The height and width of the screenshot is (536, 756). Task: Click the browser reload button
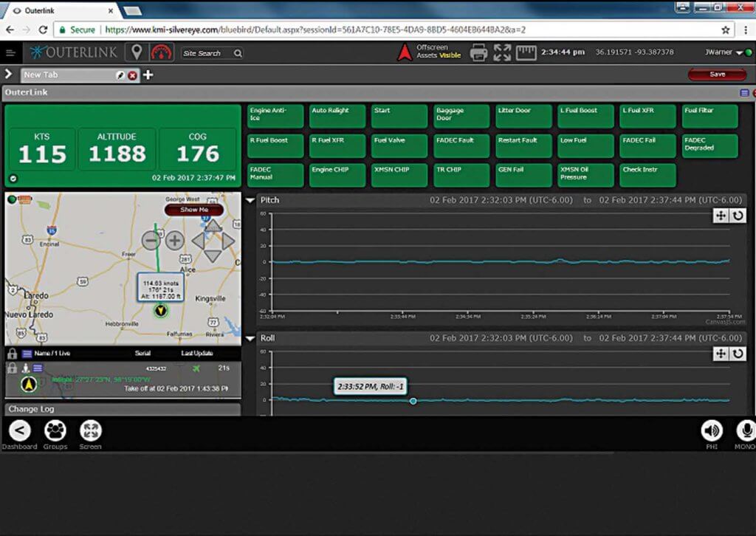tap(43, 30)
